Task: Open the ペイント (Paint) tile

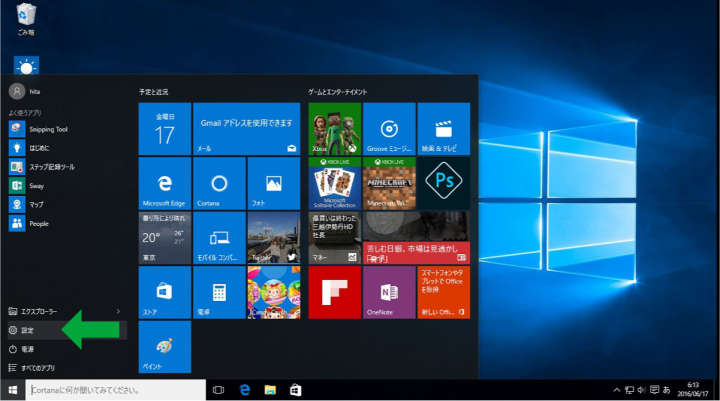Action: tap(164, 347)
